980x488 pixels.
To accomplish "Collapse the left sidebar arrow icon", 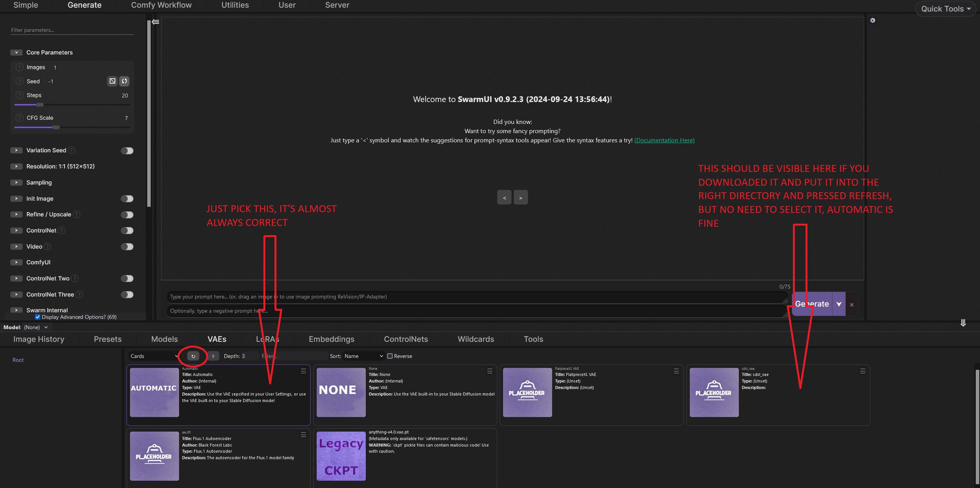I will point(155,22).
